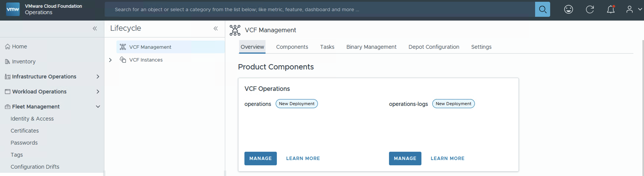Open Certificates under Fleet Management
The height and width of the screenshot is (176, 644).
pos(24,130)
